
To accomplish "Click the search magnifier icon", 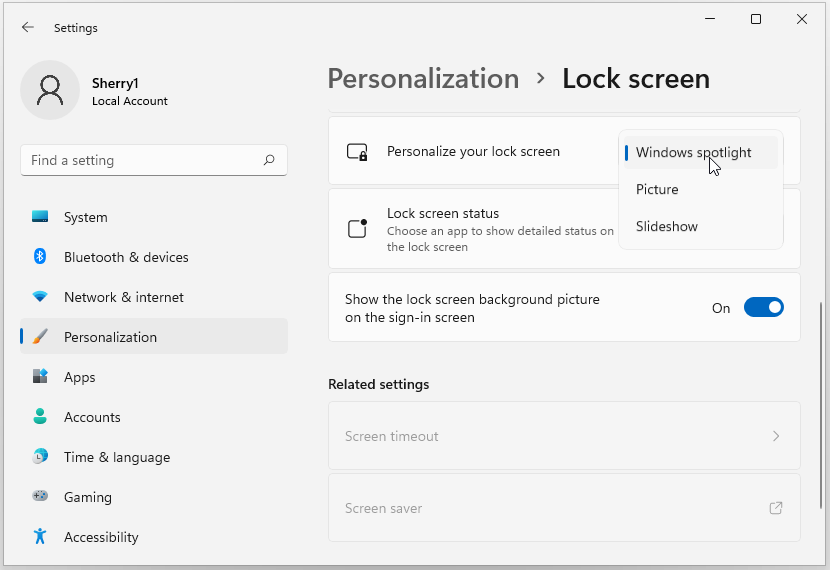I will pos(269,160).
